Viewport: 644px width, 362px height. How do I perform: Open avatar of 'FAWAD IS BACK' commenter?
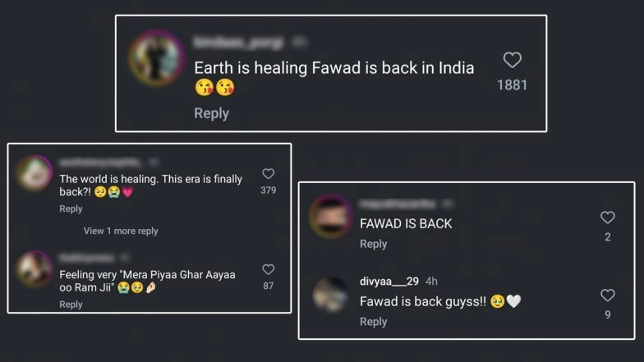click(x=330, y=217)
